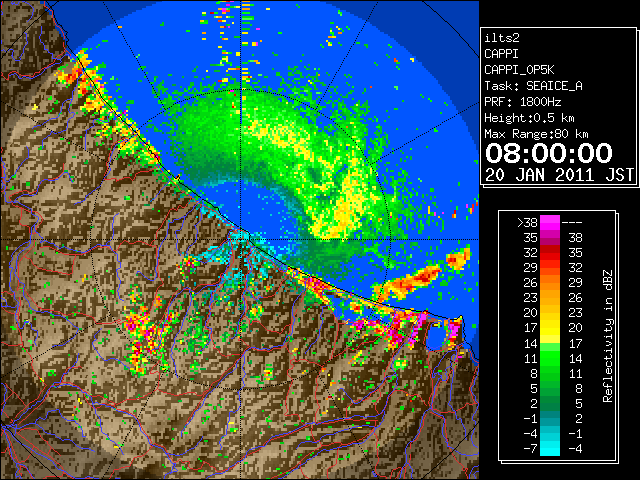
Task: Click the 08:00:00 timestamp
Action: 549,153
